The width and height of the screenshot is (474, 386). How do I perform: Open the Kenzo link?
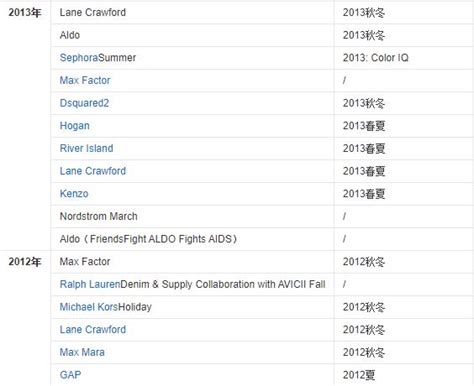[74, 194]
